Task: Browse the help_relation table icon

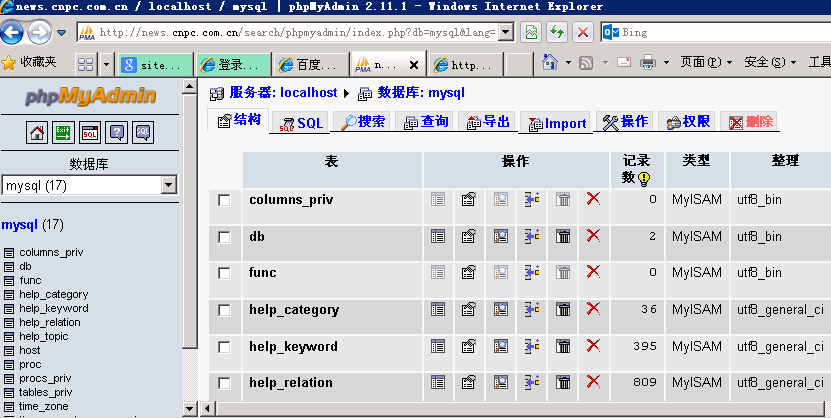Action: (x=438, y=382)
